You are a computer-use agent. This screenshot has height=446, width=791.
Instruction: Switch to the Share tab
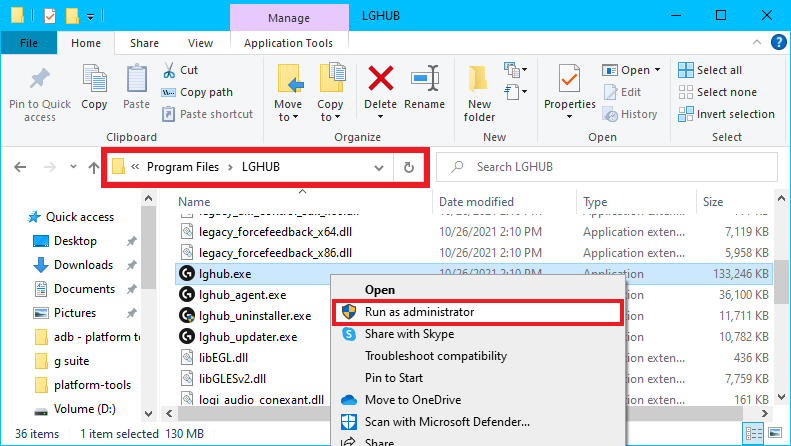tap(144, 43)
